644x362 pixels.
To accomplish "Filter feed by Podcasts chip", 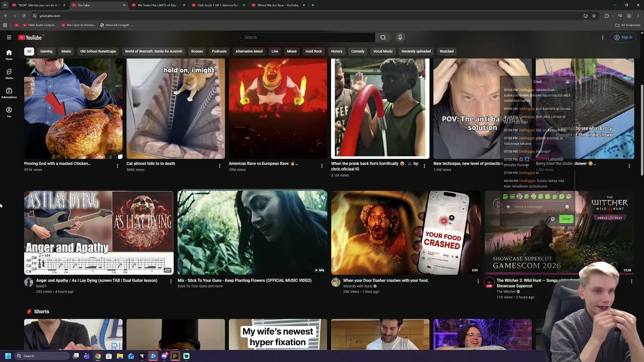I will (219, 51).
